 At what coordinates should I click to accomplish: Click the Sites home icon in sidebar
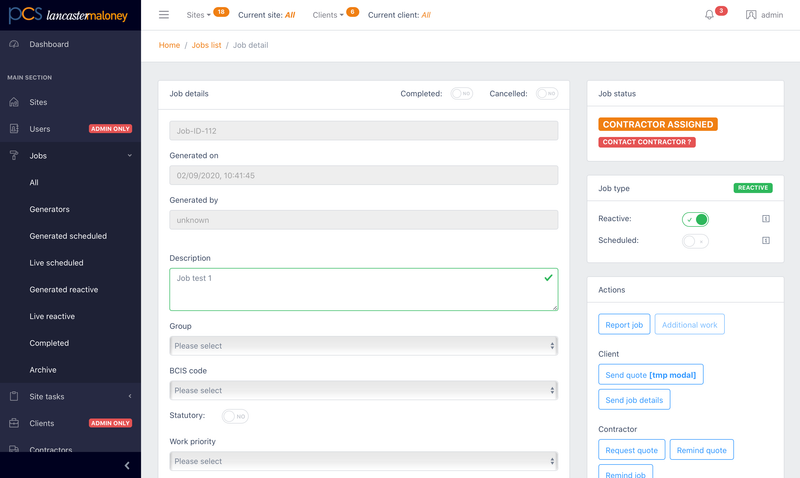14,102
